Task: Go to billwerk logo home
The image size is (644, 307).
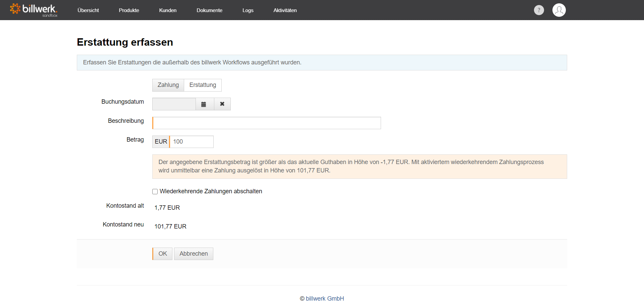Action: tap(34, 10)
